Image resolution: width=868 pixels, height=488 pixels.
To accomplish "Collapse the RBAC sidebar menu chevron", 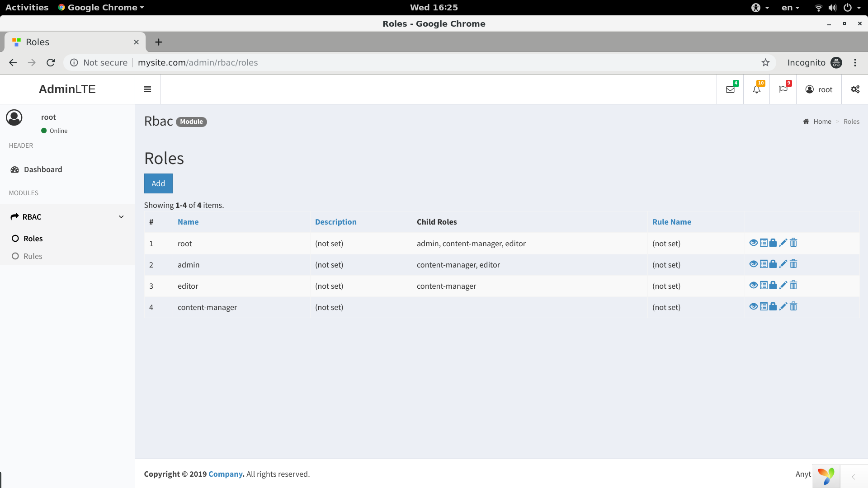I will coord(121,217).
